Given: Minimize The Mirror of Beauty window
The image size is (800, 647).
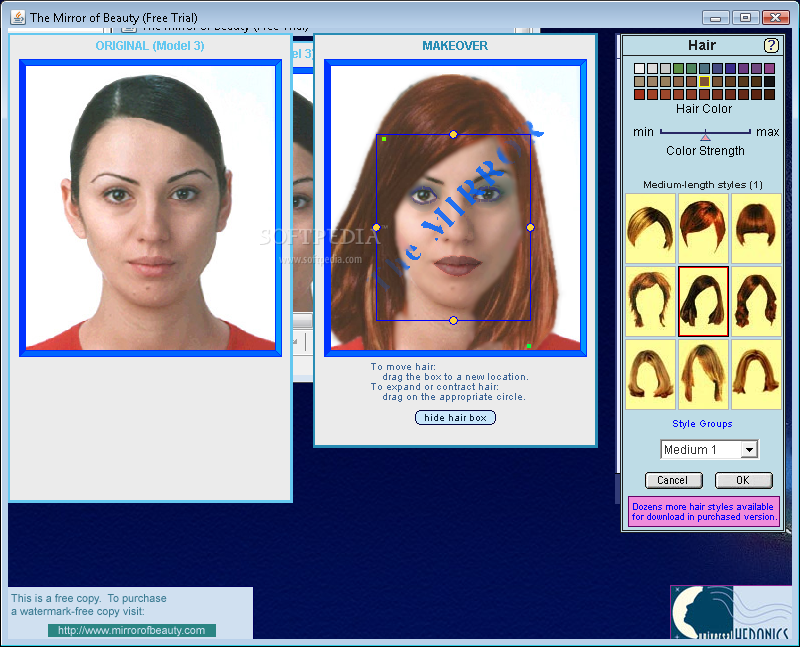Looking at the screenshot, I should click(715, 18).
